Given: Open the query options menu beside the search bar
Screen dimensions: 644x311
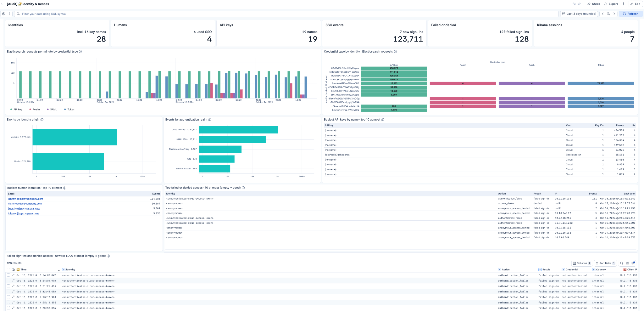Looking at the screenshot, I should (x=9, y=14).
